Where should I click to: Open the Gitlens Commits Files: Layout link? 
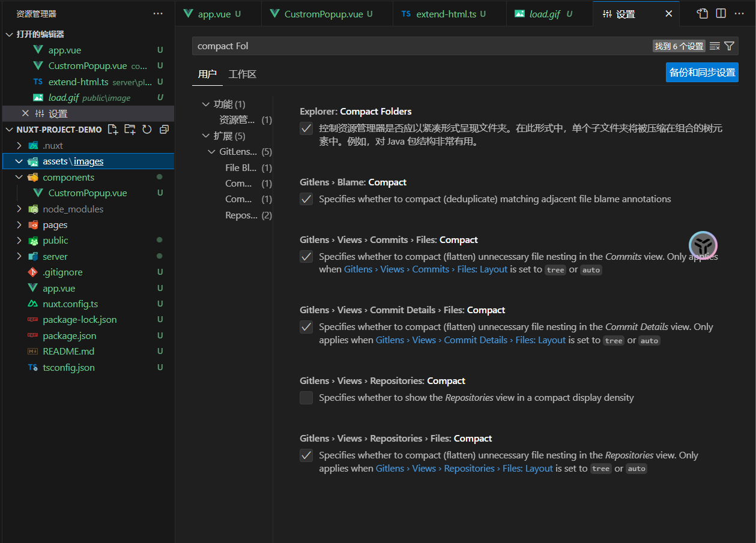(x=426, y=269)
